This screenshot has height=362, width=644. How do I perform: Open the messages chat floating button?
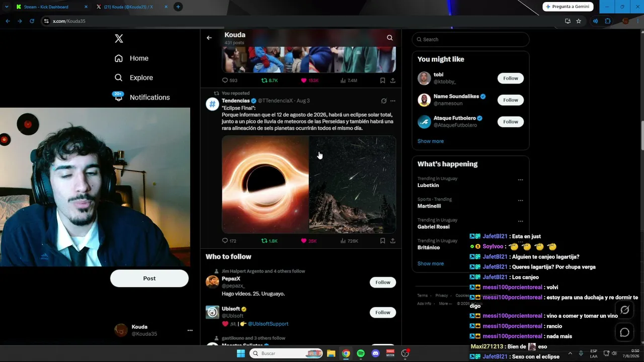(625, 332)
